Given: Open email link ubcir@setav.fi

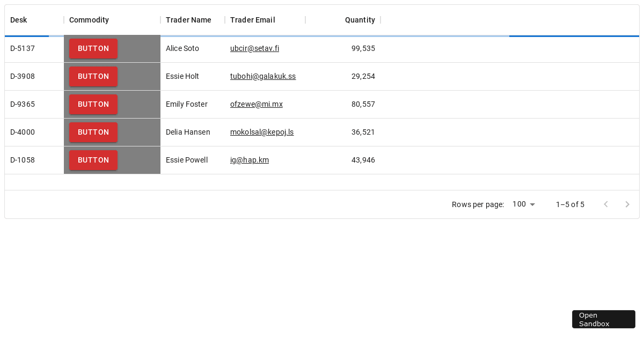Looking at the screenshot, I should (x=254, y=49).
